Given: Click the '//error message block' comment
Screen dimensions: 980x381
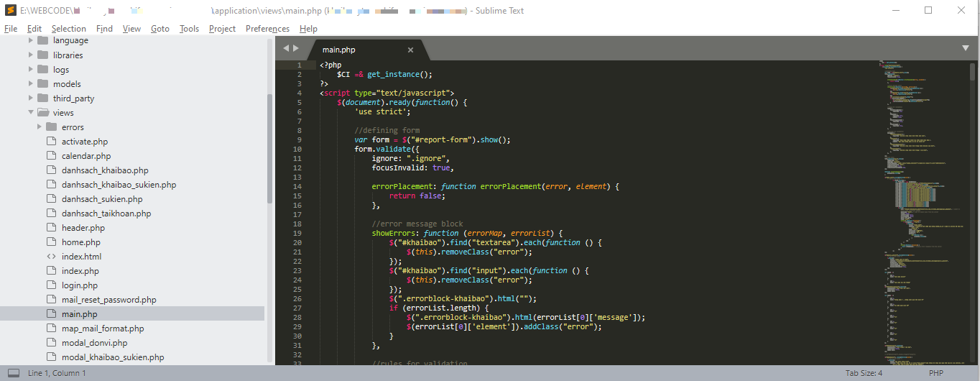Looking at the screenshot, I should [x=417, y=224].
